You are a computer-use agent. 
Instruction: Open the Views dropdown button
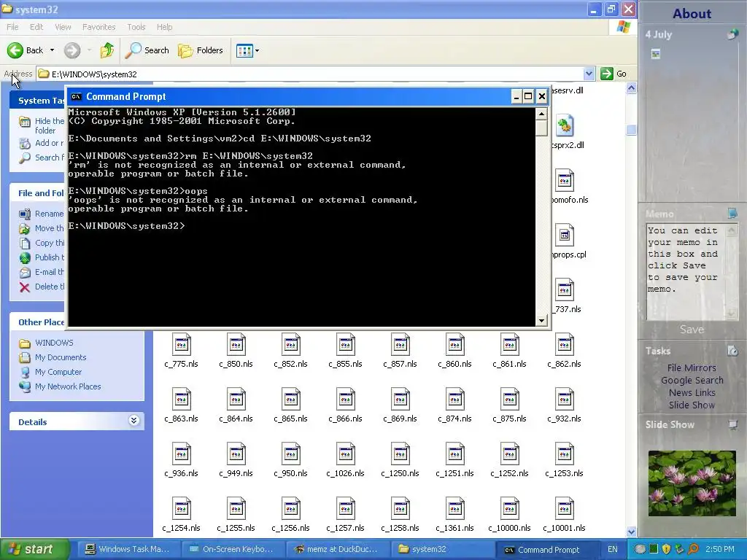point(248,50)
